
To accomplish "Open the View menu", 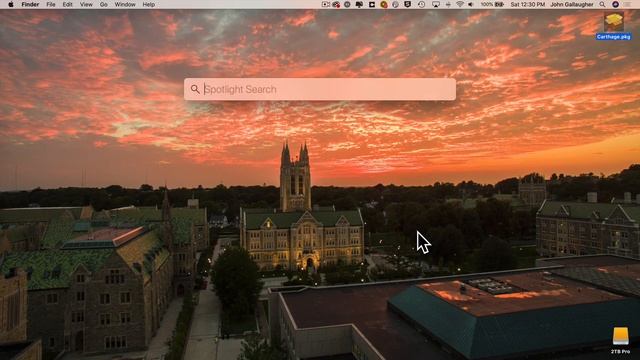I will (x=86, y=4).
